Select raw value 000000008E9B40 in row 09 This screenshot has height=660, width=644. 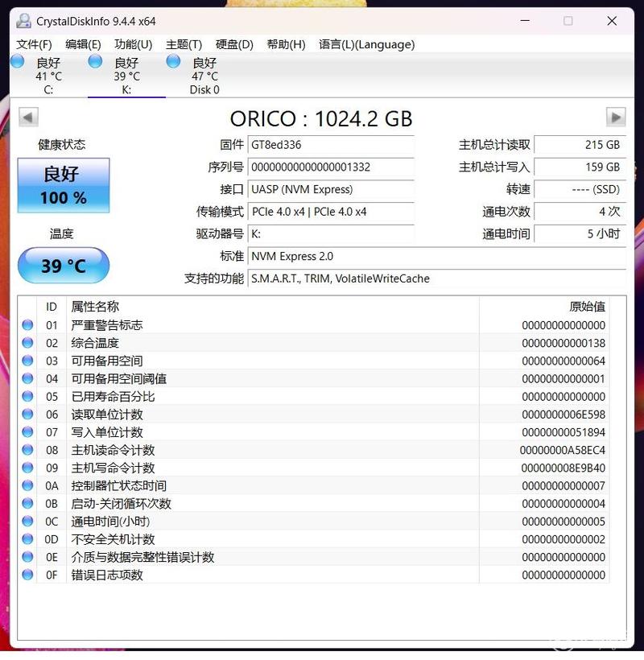tap(563, 468)
